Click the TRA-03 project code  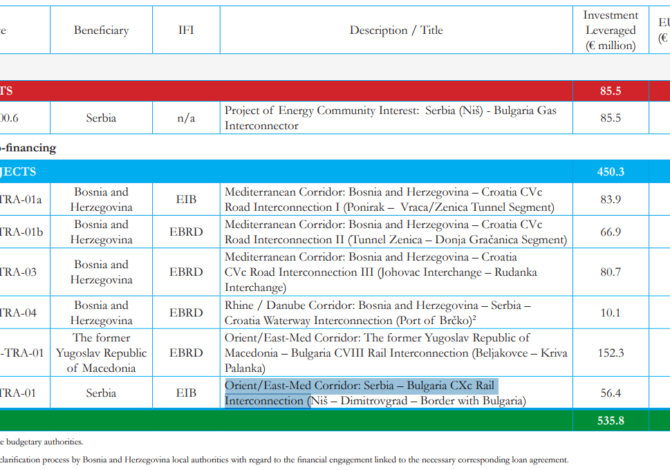click(18, 272)
